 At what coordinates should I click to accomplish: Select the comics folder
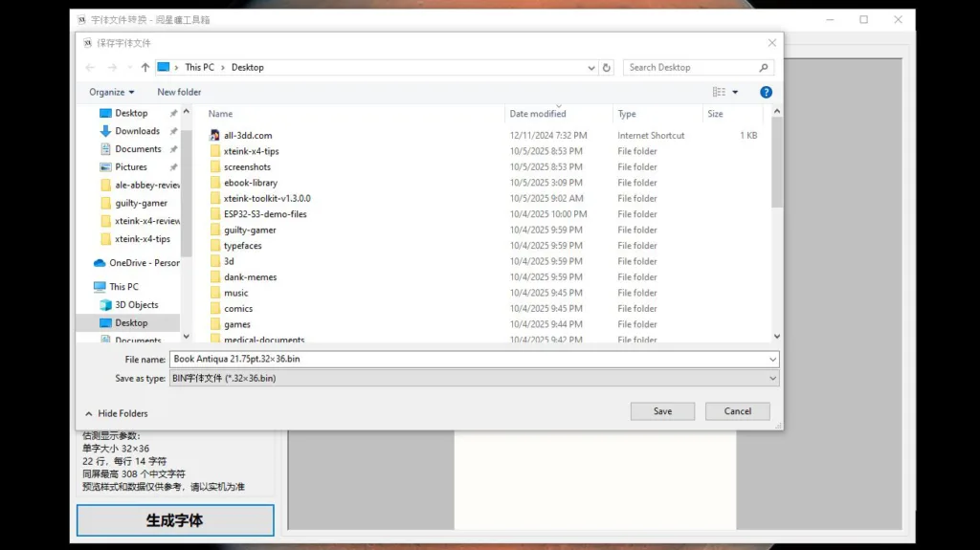point(238,309)
